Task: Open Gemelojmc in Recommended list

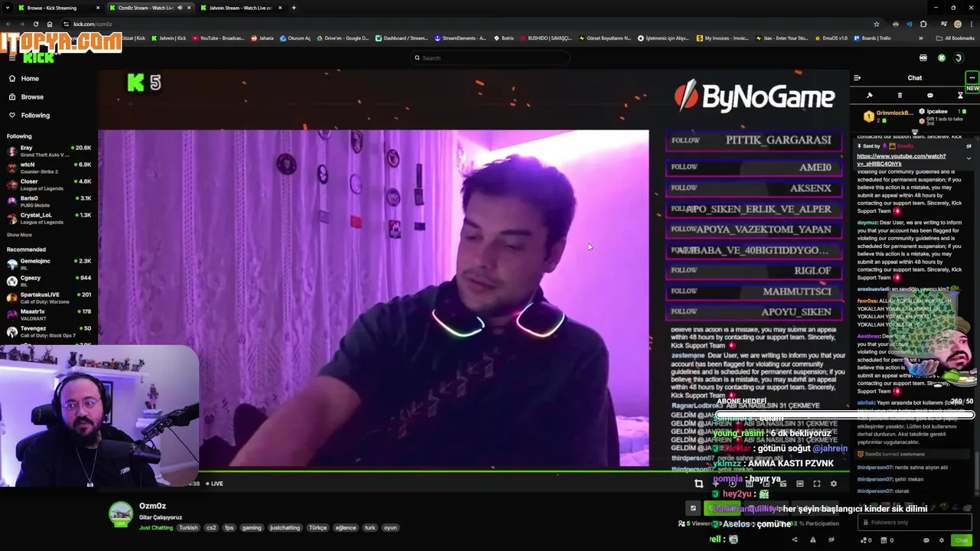Action: point(49,265)
